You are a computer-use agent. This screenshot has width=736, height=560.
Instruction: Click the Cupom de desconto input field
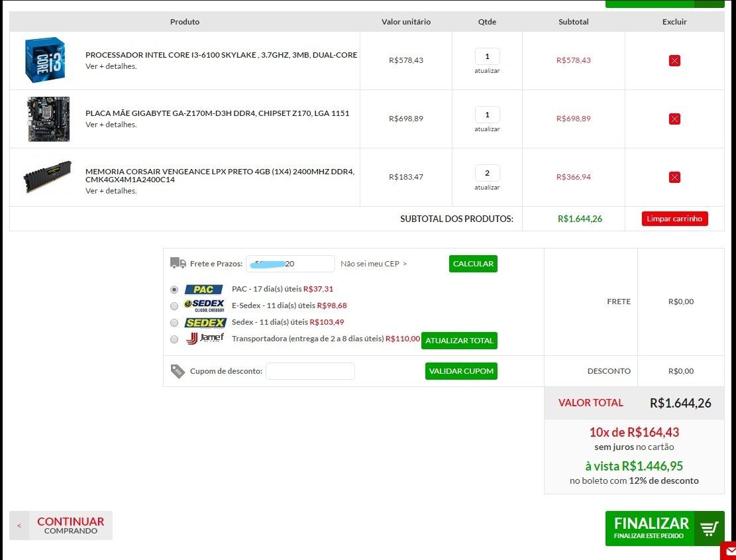tap(310, 371)
